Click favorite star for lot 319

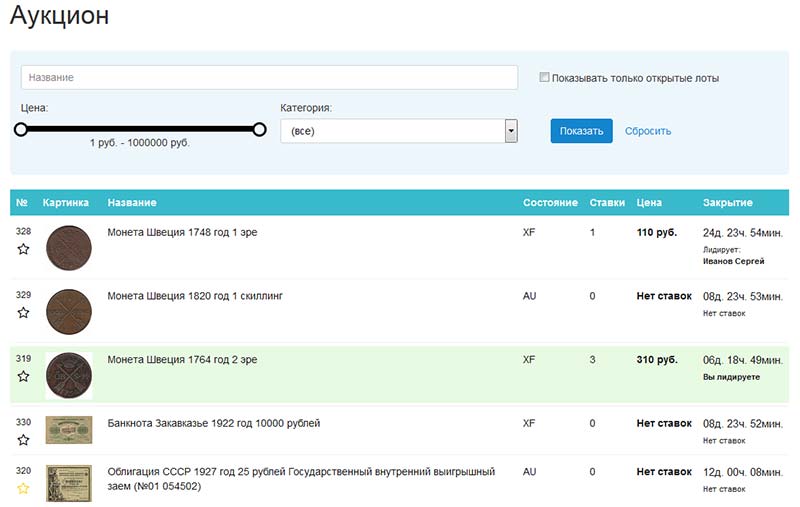[23, 376]
